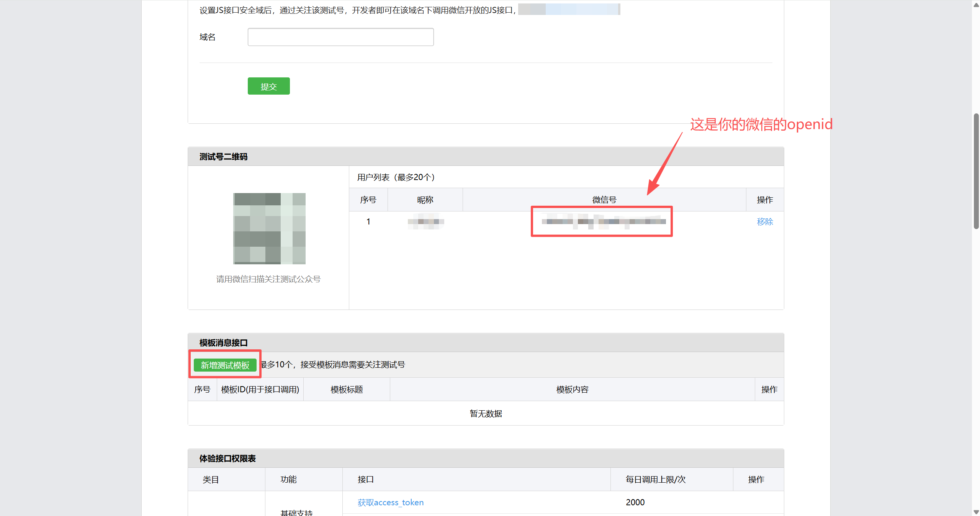
Task: Click the blurred test account QR code image
Action: click(x=269, y=229)
